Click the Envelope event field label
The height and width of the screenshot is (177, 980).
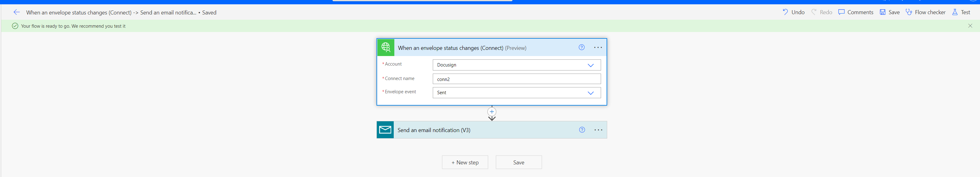[400, 92]
